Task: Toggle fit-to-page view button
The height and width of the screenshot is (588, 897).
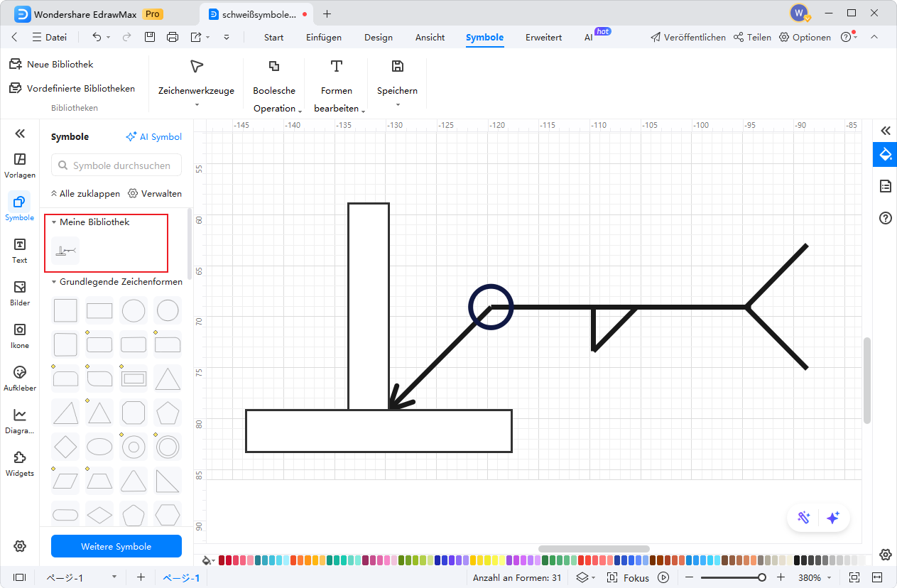Action: click(854, 577)
